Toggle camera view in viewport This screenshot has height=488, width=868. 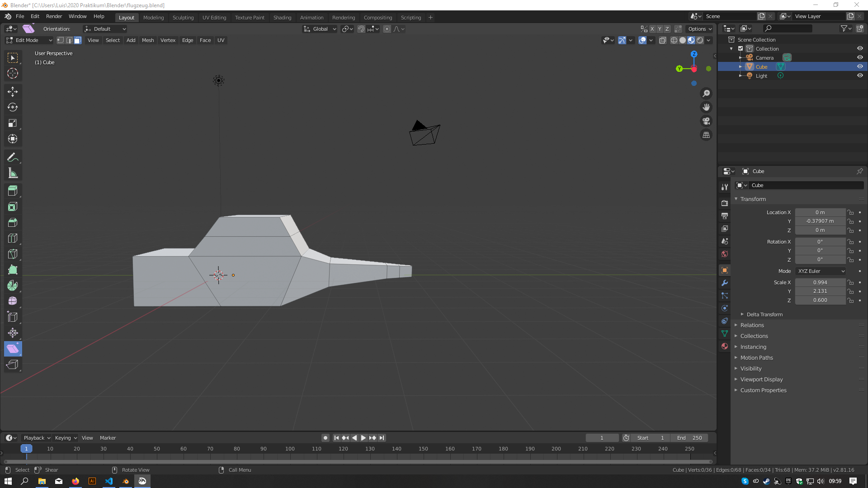click(x=706, y=121)
